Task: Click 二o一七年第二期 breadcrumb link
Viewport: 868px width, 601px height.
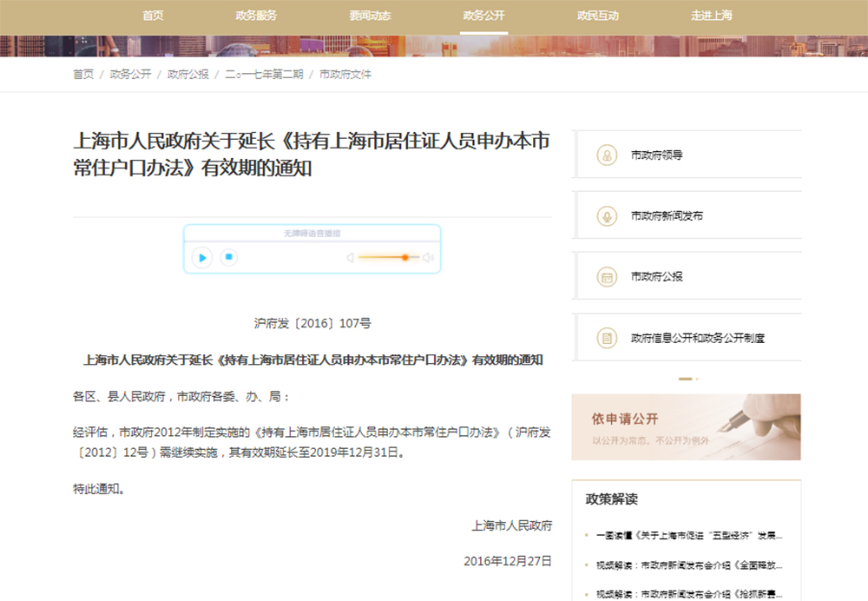Action: [x=264, y=75]
